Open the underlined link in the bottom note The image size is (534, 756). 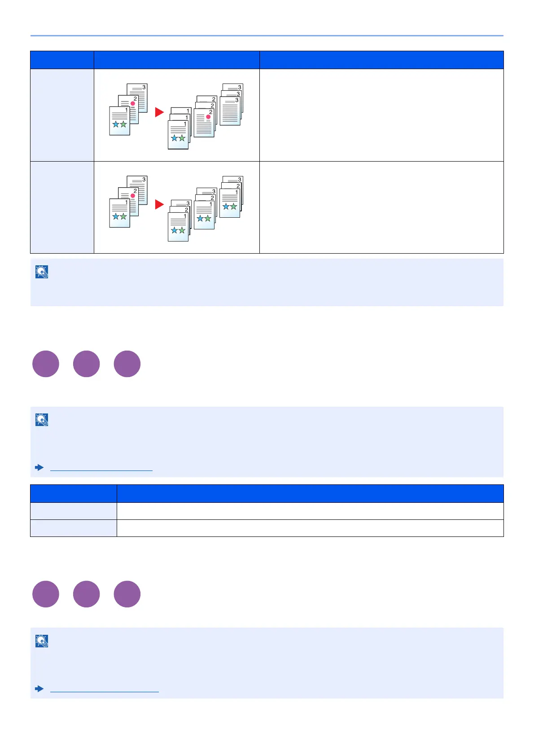click(x=105, y=689)
